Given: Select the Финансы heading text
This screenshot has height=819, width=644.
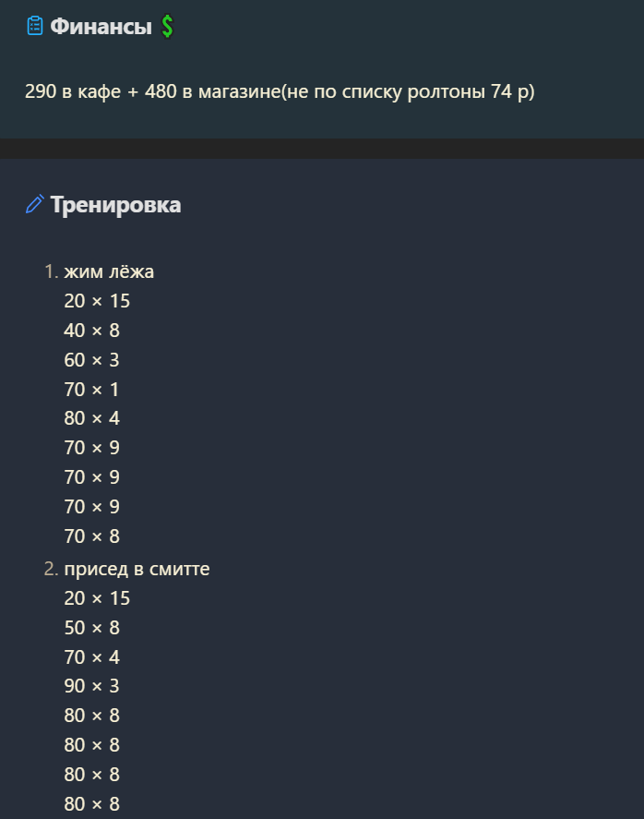Looking at the screenshot, I should [x=101, y=26].
